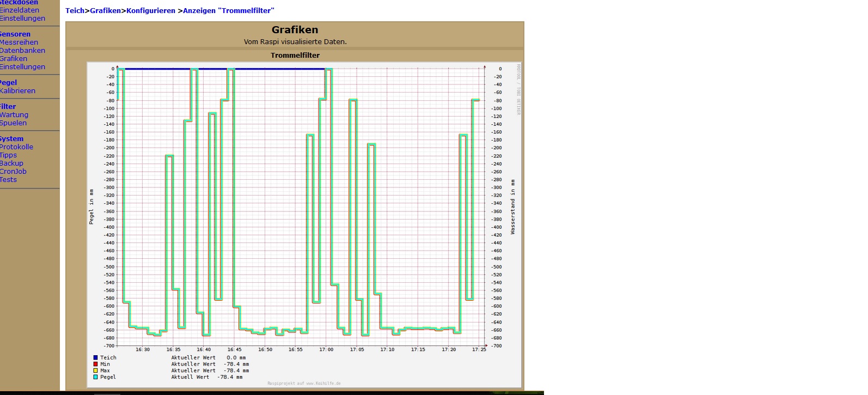
Task: Click Kalibrieren under Pegel
Action: click(17, 91)
